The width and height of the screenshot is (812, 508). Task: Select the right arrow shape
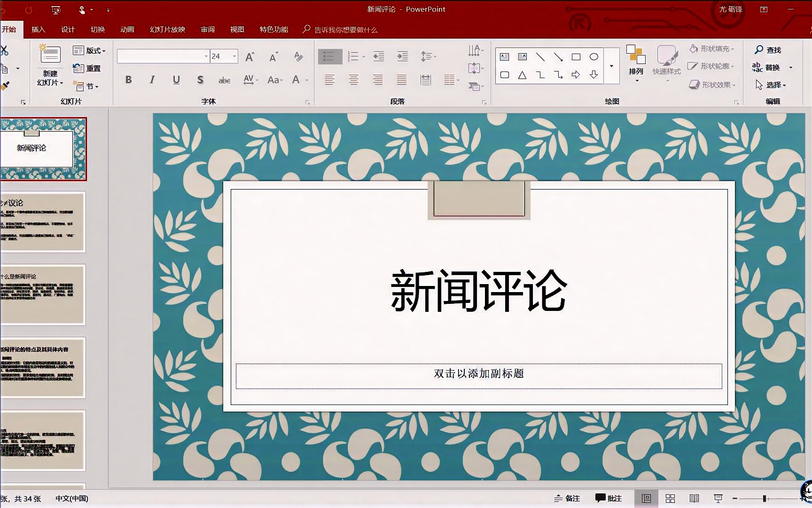coord(576,75)
